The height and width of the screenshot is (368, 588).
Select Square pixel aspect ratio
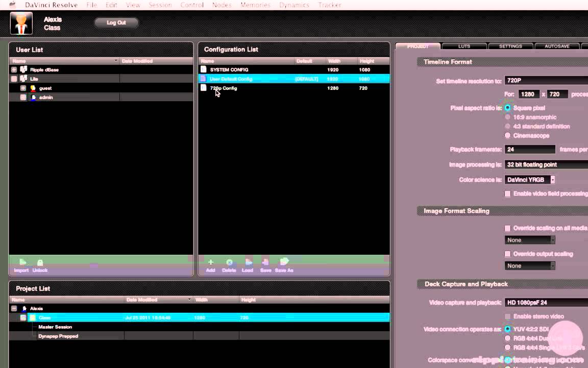click(508, 108)
